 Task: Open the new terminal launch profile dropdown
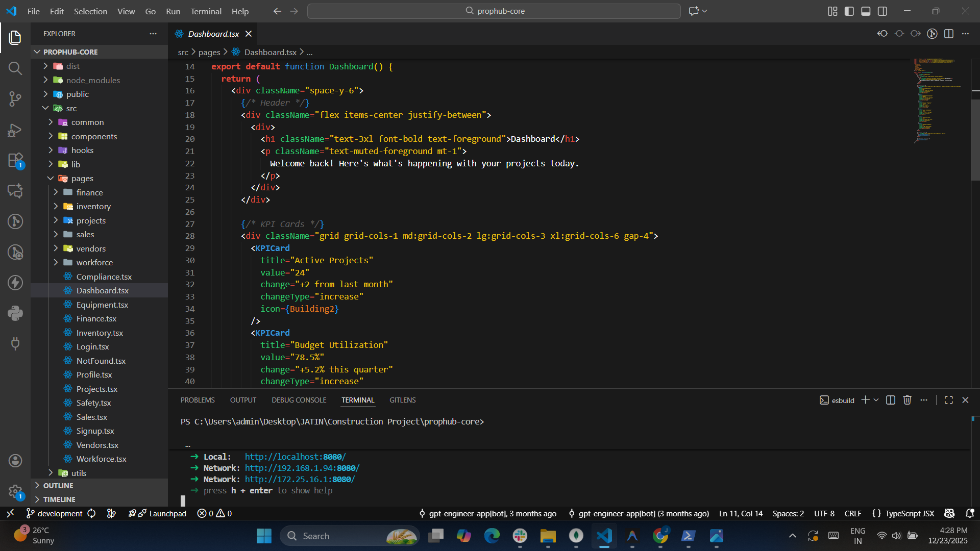pyautogui.click(x=876, y=400)
